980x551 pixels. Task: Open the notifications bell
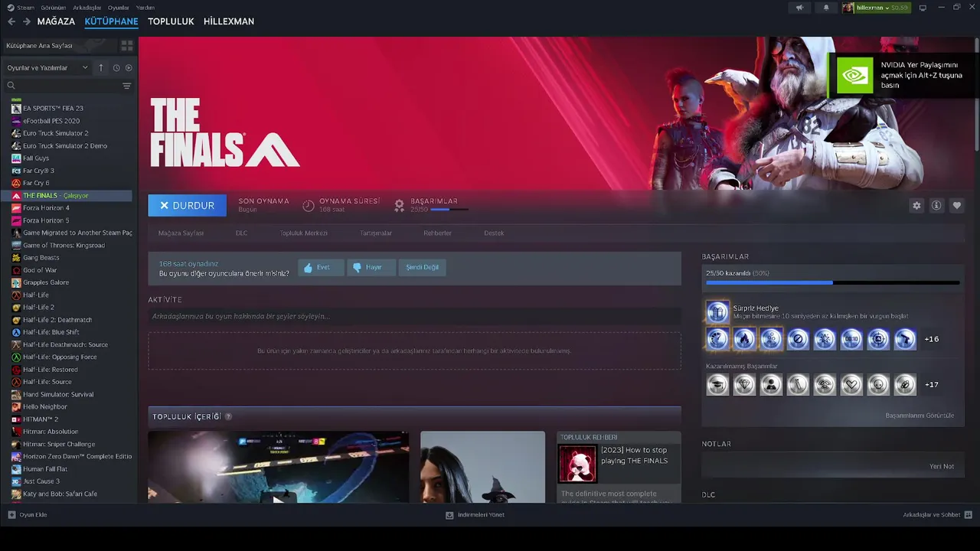coord(825,8)
